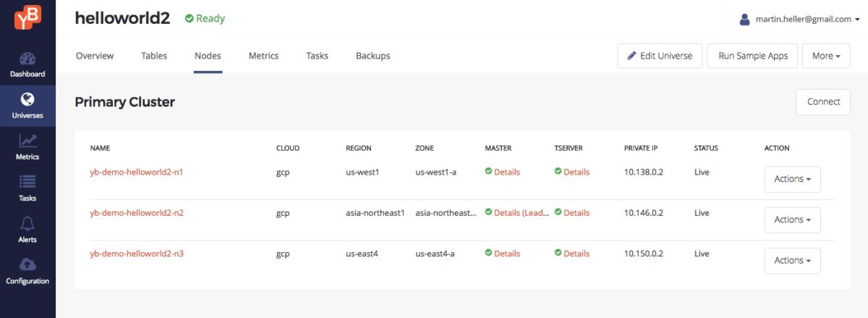Open node link yb-demo-helloworld2-n1

pyautogui.click(x=137, y=172)
